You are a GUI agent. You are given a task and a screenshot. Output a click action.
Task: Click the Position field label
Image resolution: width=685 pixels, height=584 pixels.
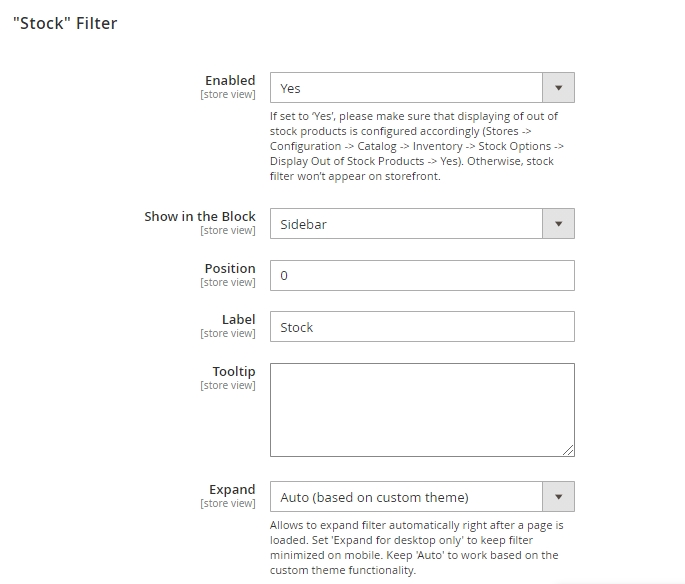coord(230,268)
